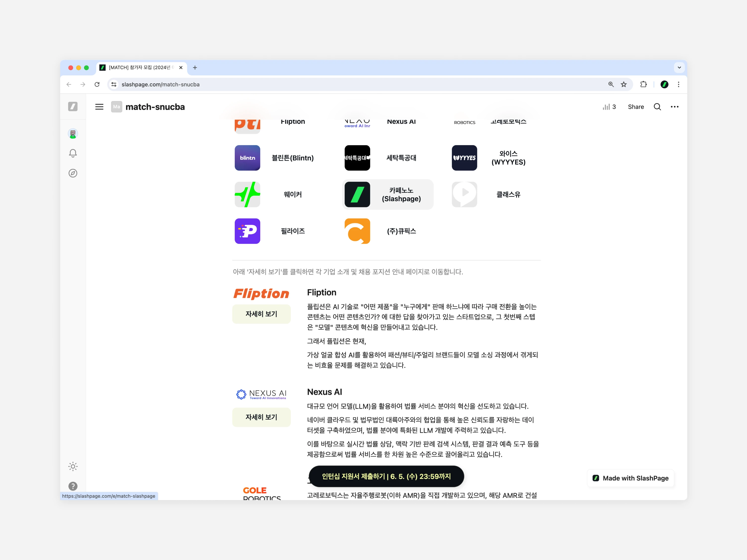Click the WYYYES logo tile
The height and width of the screenshot is (560, 747).
pos(464,158)
